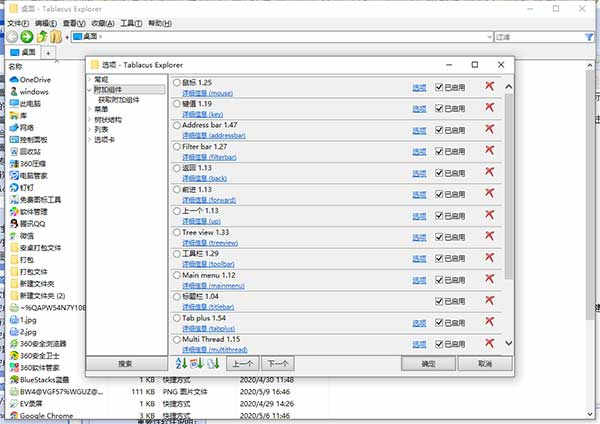Viewport: 600px width, 424px height.
Task: Click the filter funnel icon
Action: point(589,37)
